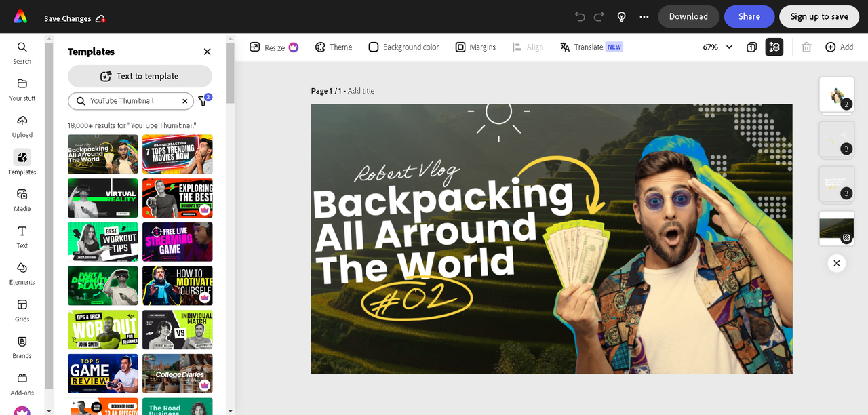Click the Templates panel scrollbar
Viewport: 868px width, 415px height.
tap(231, 73)
